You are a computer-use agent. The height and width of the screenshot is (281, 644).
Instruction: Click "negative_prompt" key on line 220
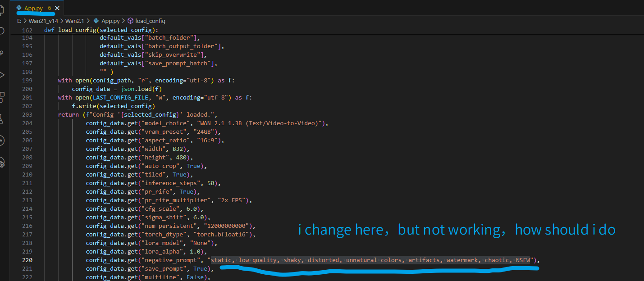[170, 260]
